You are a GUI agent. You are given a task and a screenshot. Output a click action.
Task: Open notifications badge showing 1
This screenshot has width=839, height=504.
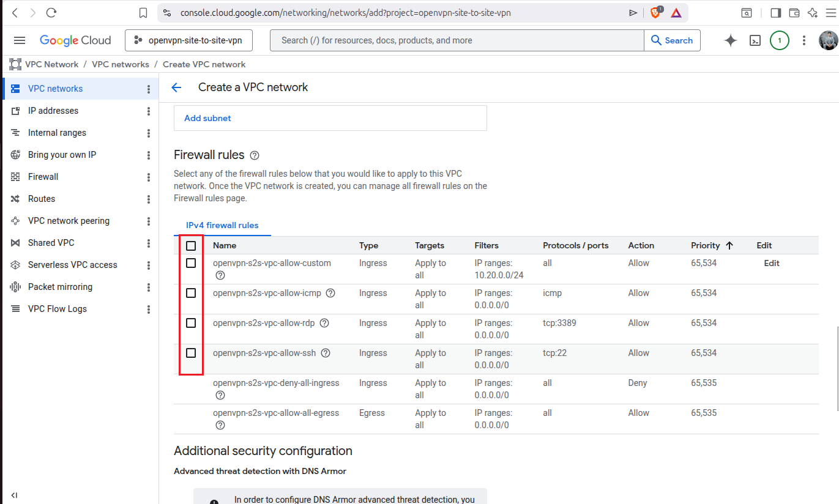[780, 40]
